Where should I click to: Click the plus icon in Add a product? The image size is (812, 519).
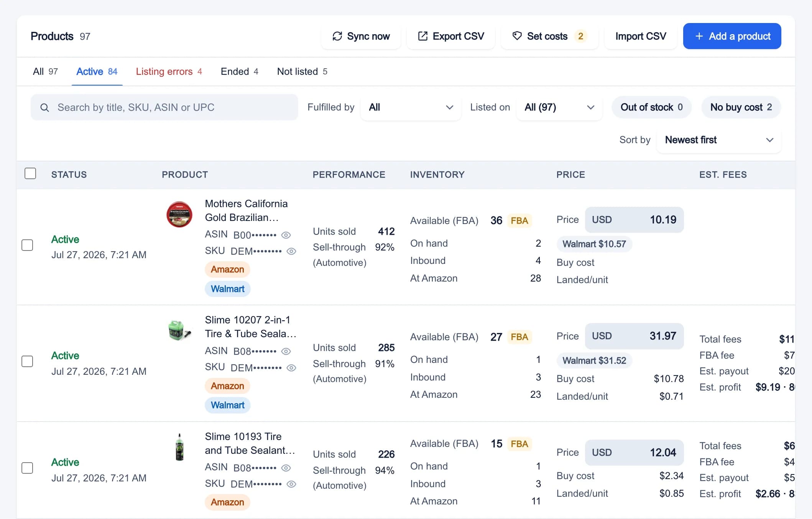point(699,36)
